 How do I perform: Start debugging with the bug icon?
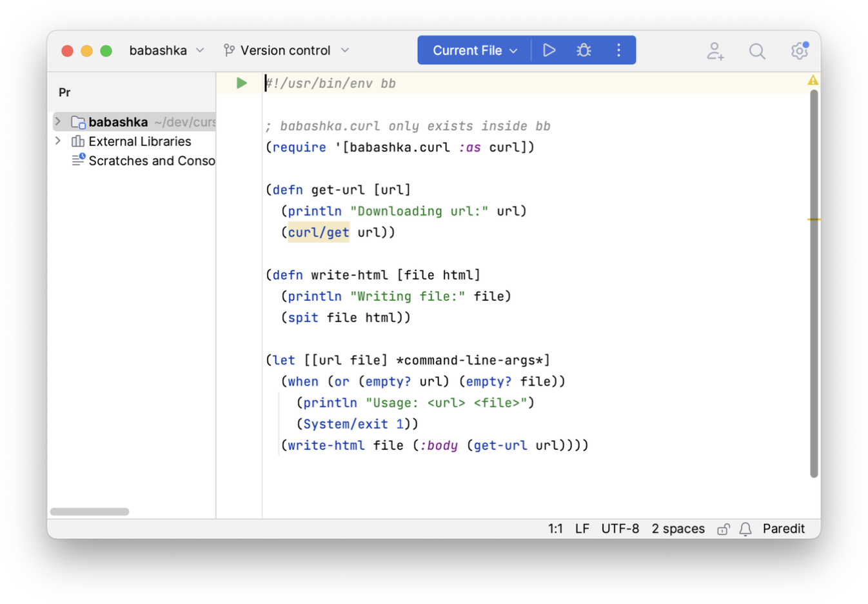pos(584,50)
